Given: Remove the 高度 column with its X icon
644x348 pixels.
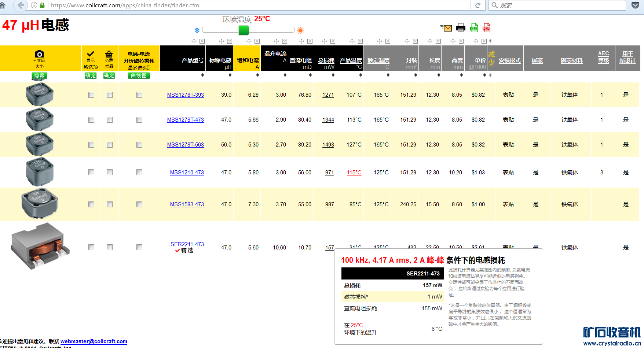Looking at the screenshot, I should click(461, 41).
